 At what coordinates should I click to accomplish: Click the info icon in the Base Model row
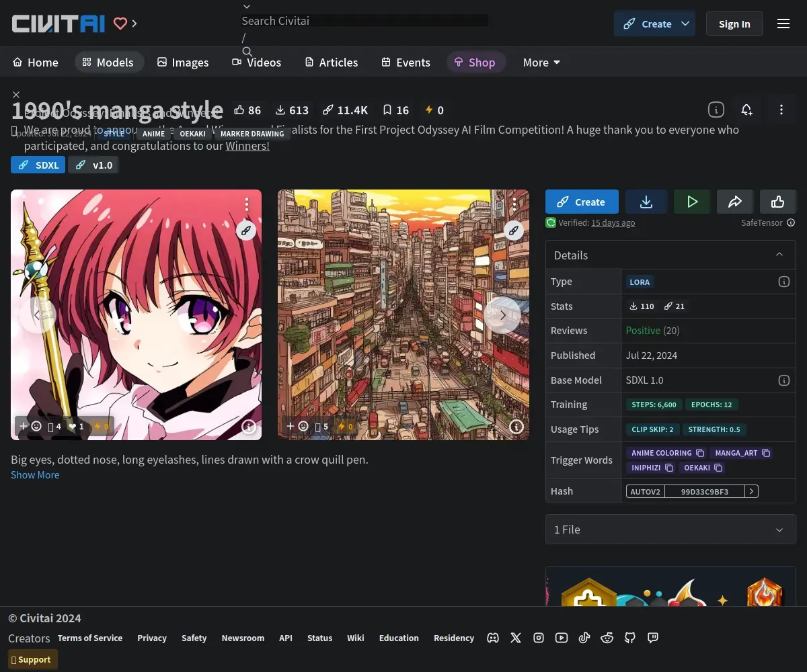(784, 380)
